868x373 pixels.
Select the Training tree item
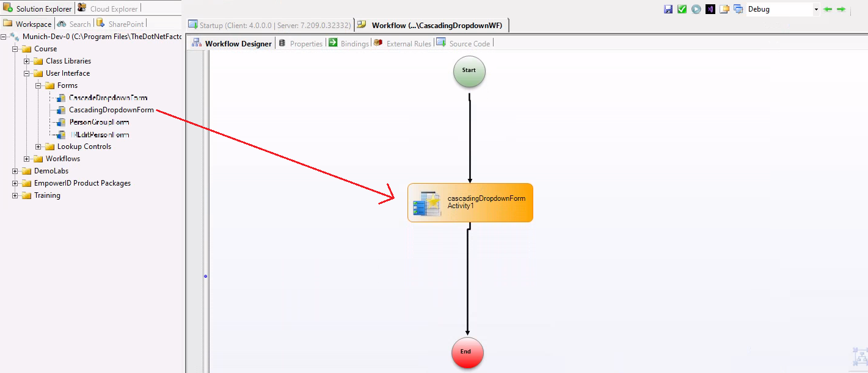47,195
